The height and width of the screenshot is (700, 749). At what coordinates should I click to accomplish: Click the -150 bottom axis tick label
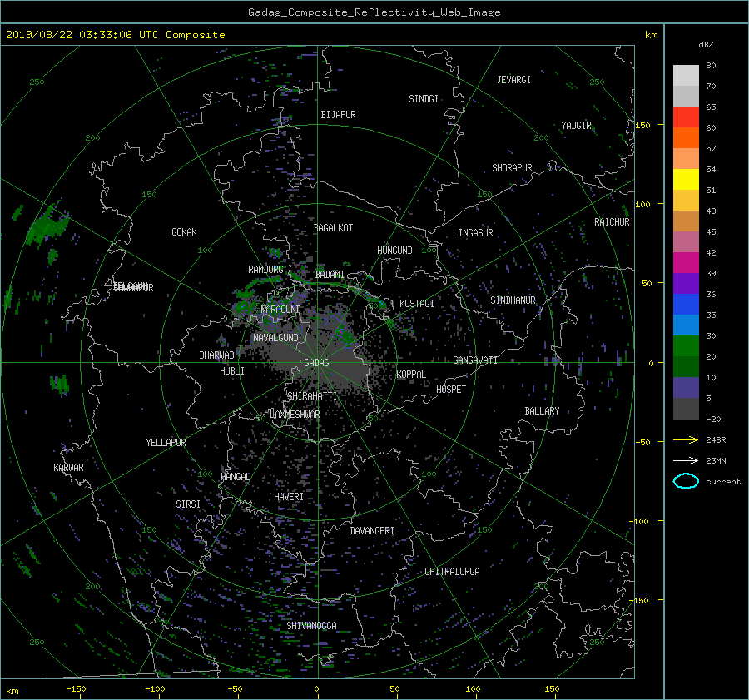click(76, 689)
